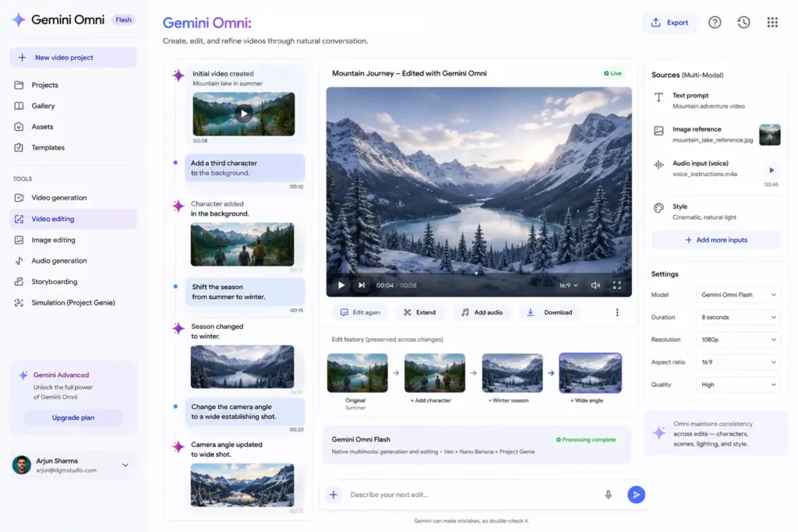Expand the Arjun Sharma account menu
Screen dimensions: 798x532
pyautogui.click(x=125, y=465)
